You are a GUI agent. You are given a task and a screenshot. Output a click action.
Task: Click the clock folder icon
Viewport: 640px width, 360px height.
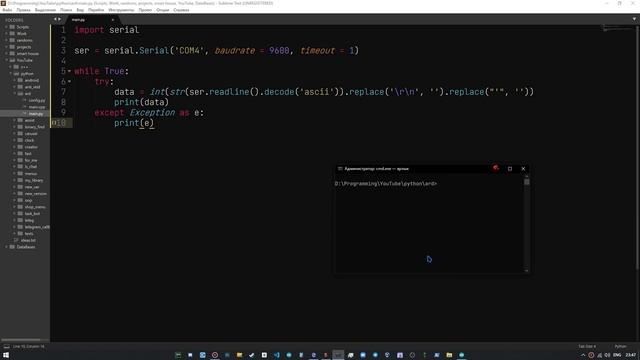(x=20, y=140)
